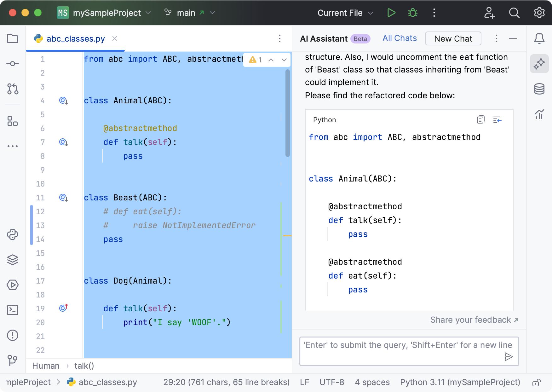552x392 pixels.
Task: Click the subclass gutter icon on line 4
Action: (64, 101)
